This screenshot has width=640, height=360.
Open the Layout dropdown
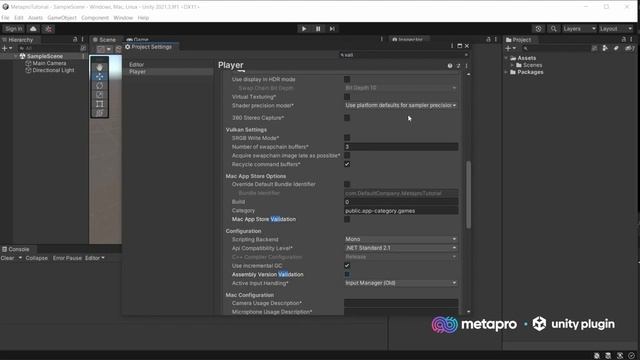[x=616, y=29]
